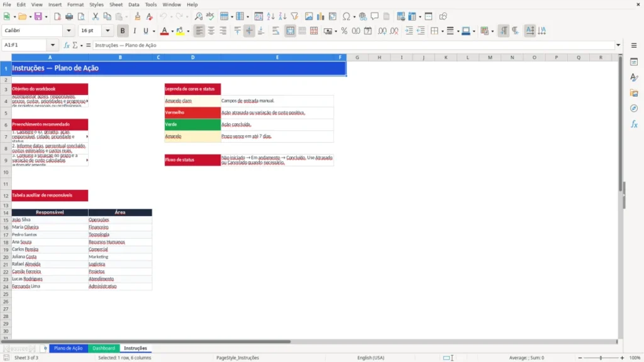The height and width of the screenshot is (362, 644).
Task: Open sidebar Styles panel icon
Action: [634, 77]
